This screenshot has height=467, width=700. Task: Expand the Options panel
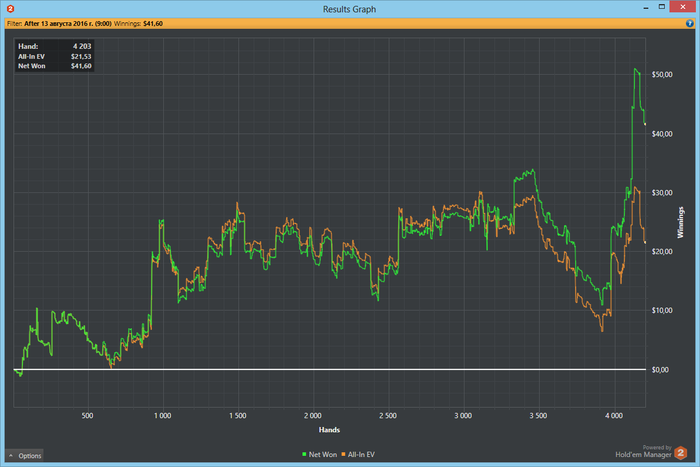point(25,456)
